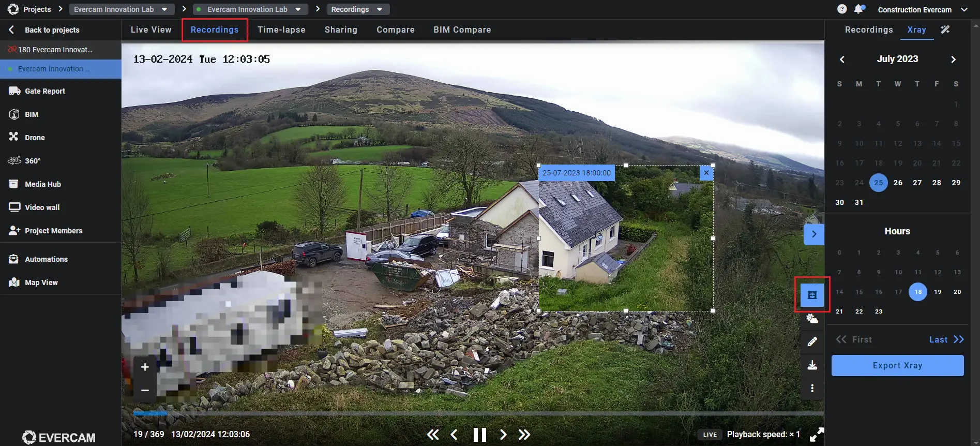Switch to the Live View tab
This screenshot has height=446, width=980.
151,30
